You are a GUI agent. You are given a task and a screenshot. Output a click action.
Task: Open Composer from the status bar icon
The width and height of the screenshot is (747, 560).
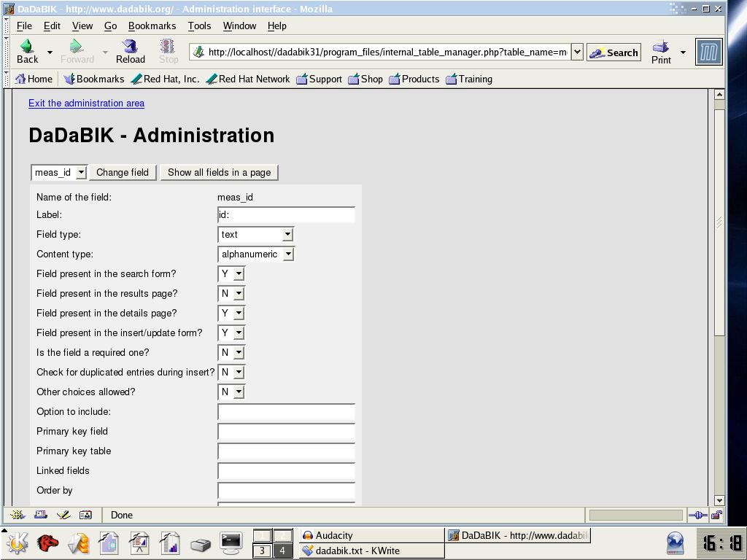63,515
